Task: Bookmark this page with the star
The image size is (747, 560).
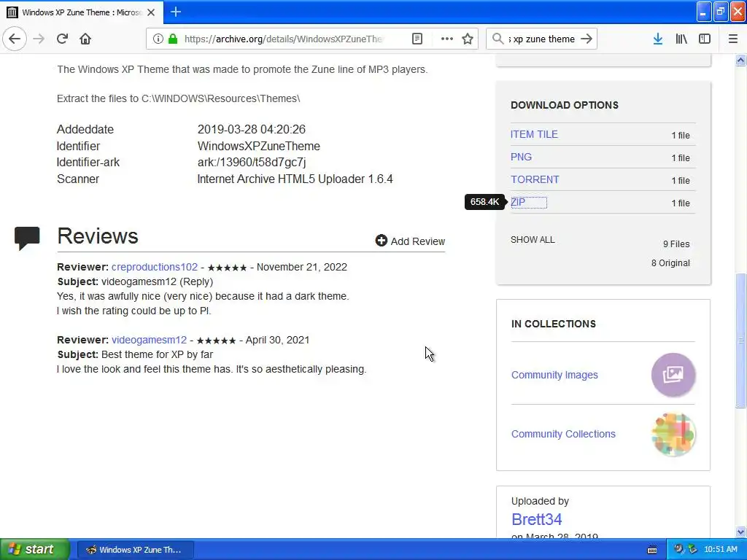Action: coord(468,39)
